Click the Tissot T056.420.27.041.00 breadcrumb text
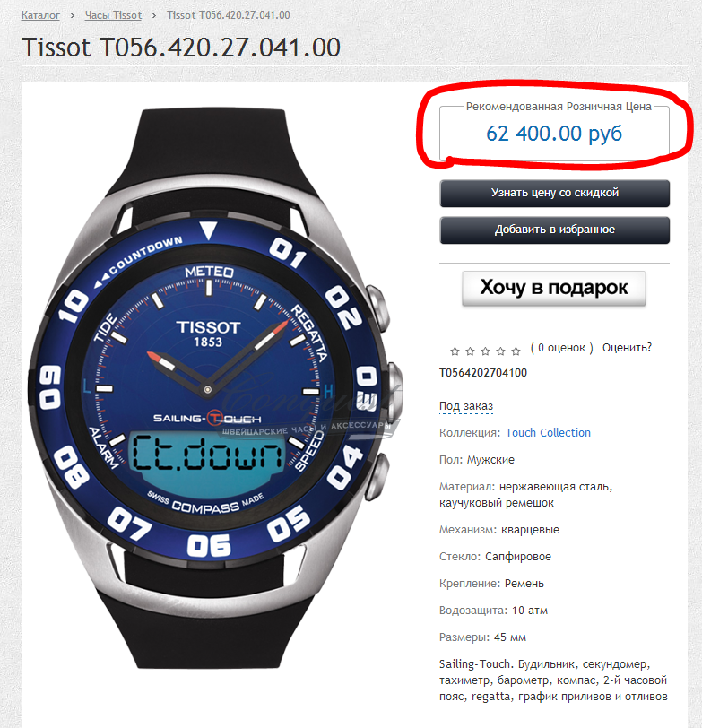Screen dimensions: 702x728 coord(229,15)
